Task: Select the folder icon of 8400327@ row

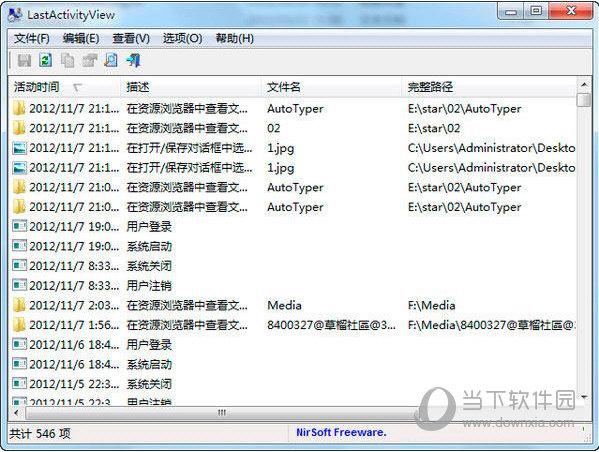Action: (19, 325)
